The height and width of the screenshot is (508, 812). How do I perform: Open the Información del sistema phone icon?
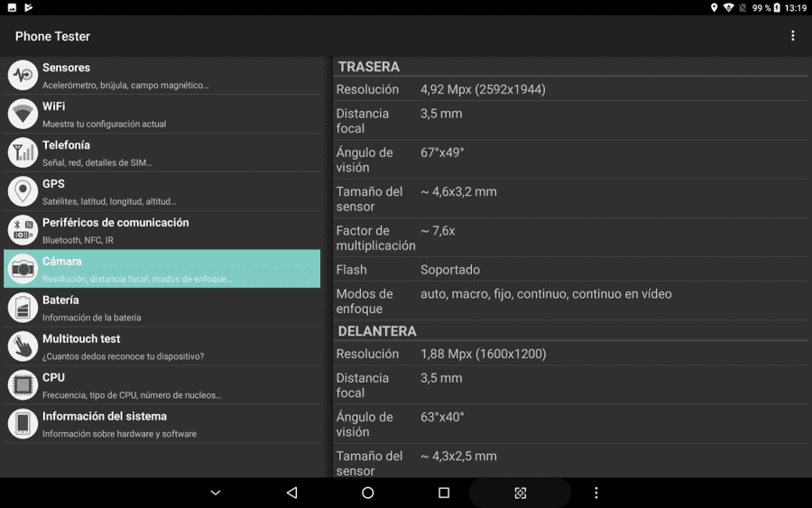click(23, 424)
